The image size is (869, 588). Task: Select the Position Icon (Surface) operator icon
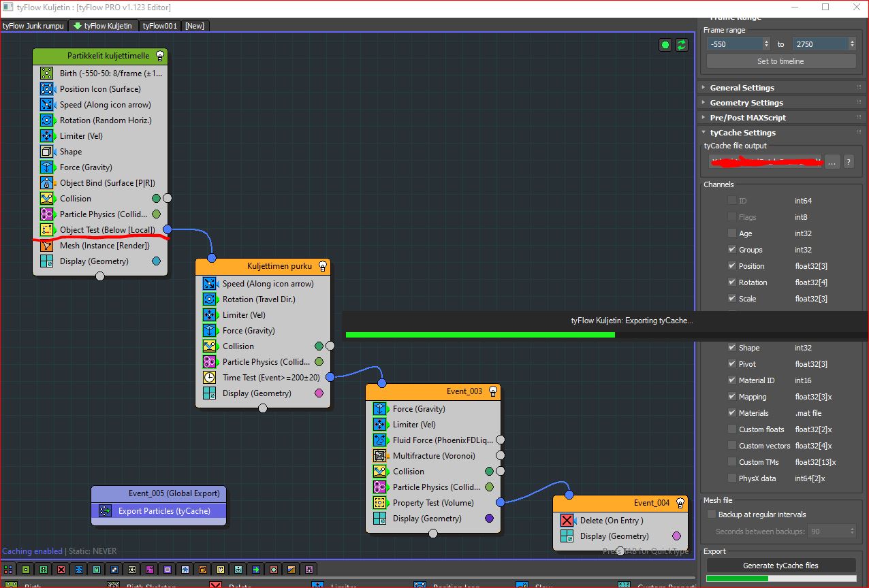(x=46, y=88)
